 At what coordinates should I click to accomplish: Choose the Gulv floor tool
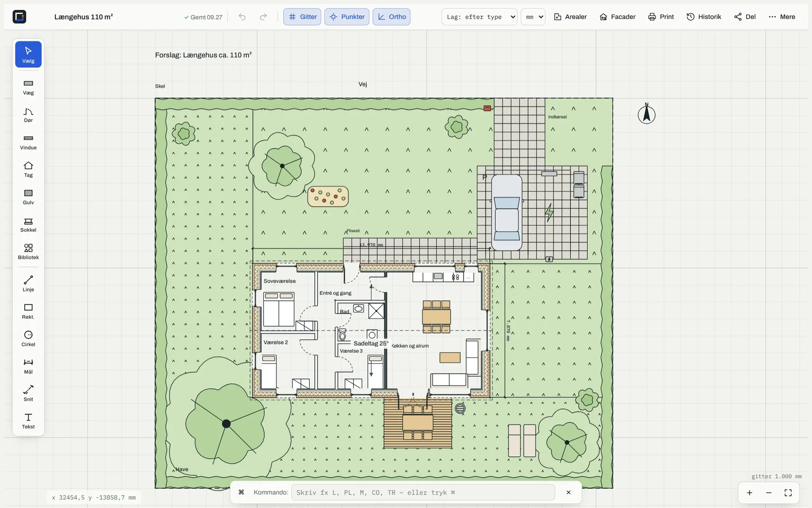[28, 197]
